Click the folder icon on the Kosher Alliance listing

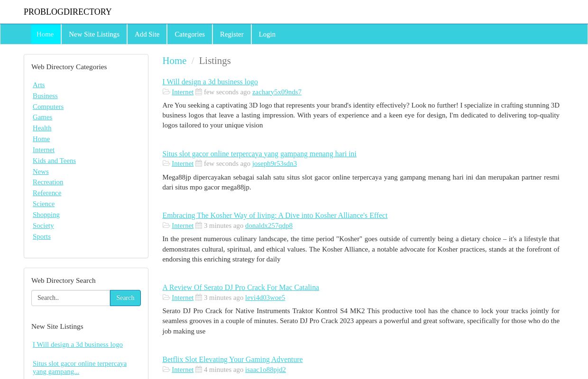pos(166,225)
